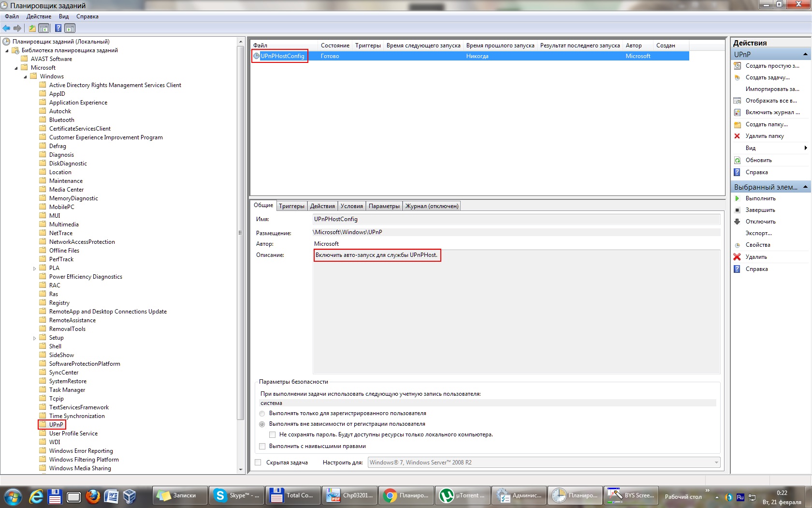
Task: Enable Выполнить с наивысшими правами checkbox
Action: click(262, 446)
